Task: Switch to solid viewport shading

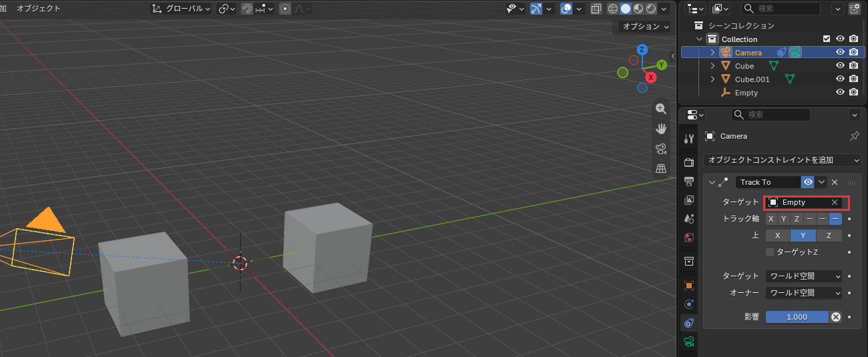Action: point(626,9)
